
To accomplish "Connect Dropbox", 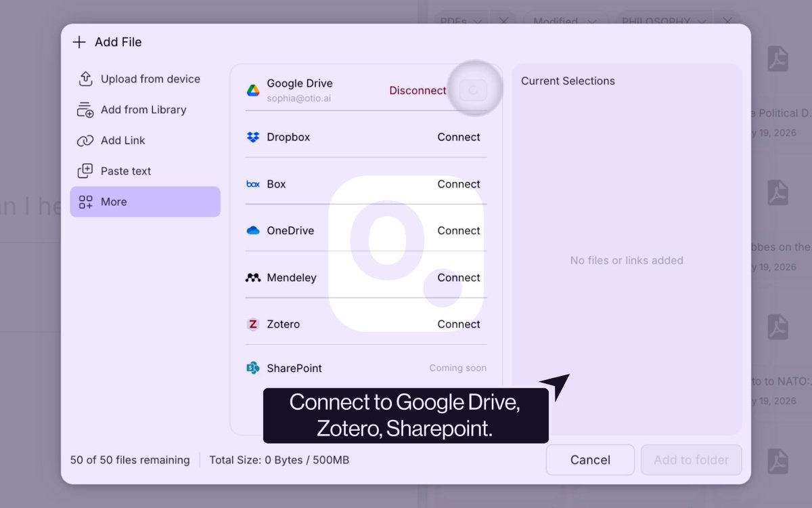I will (459, 137).
